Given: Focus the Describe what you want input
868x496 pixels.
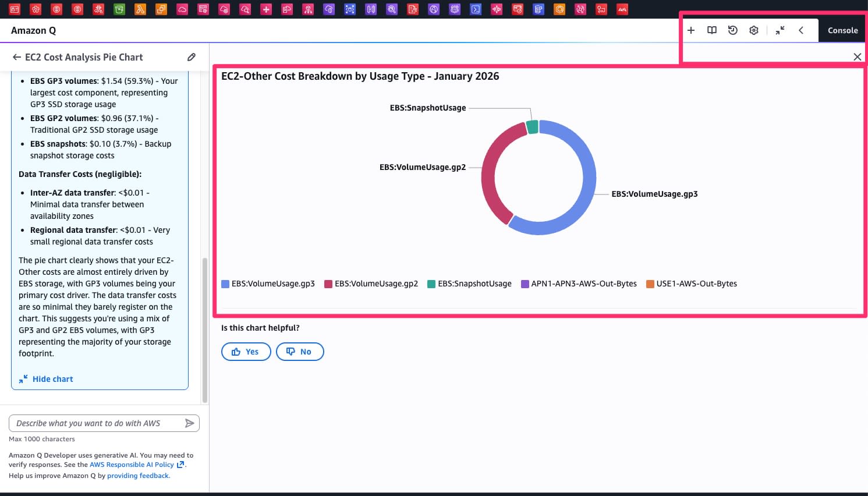Looking at the screenshot, I should 104,423.
